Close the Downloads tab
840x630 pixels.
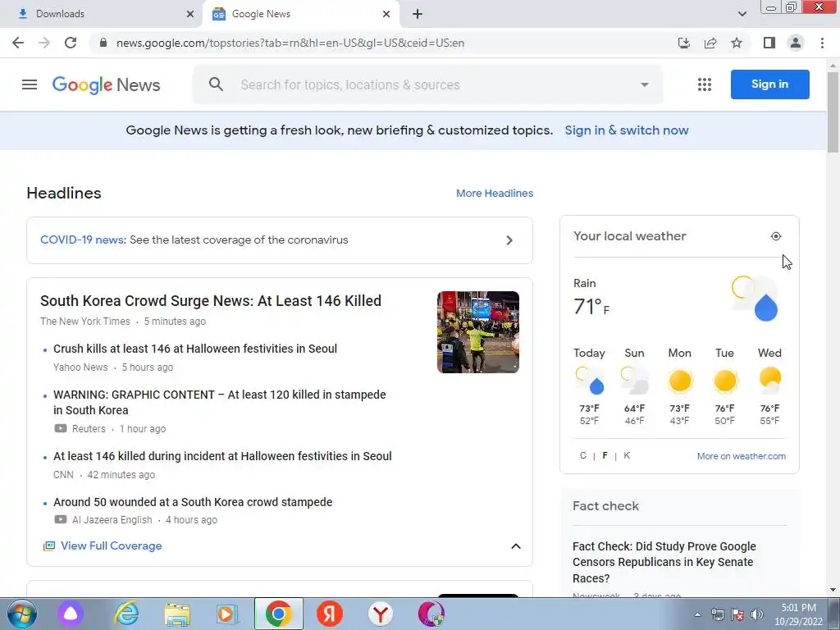[x=190, y=14]
